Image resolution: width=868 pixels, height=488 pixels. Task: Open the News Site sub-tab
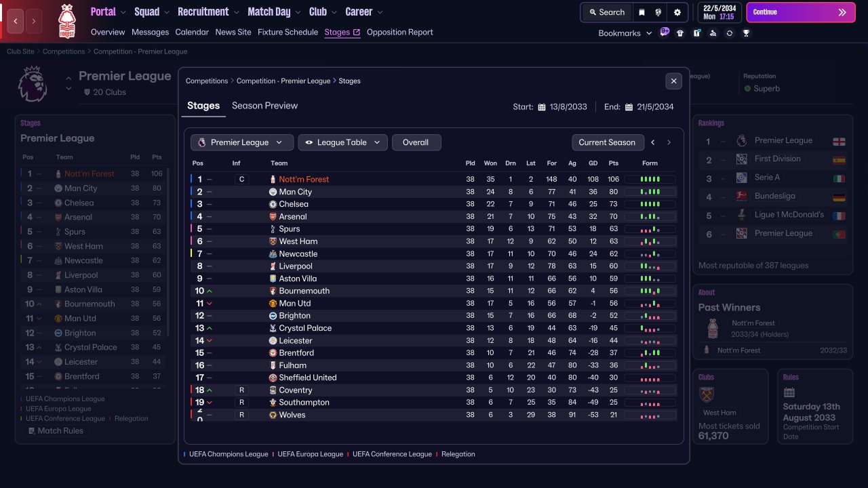click(x=233, y=32)
